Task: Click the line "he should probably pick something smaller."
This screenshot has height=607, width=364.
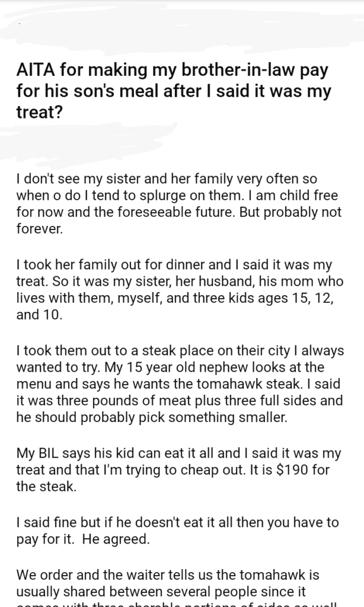Action: (152, 417)
